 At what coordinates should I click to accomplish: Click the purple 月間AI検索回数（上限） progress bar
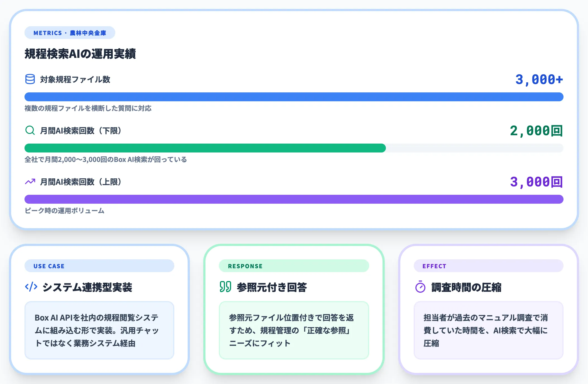[294, 199]
